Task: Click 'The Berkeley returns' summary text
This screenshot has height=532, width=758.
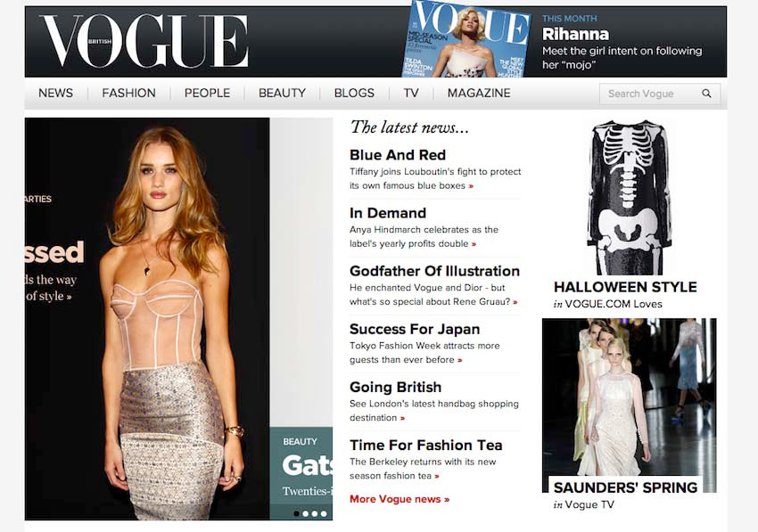Action: coord(423,468)
